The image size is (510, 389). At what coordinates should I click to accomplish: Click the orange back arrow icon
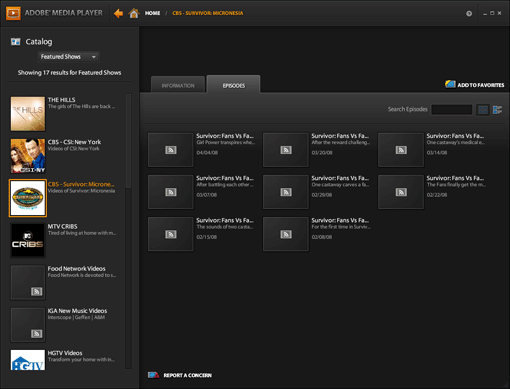pos(118,13)
